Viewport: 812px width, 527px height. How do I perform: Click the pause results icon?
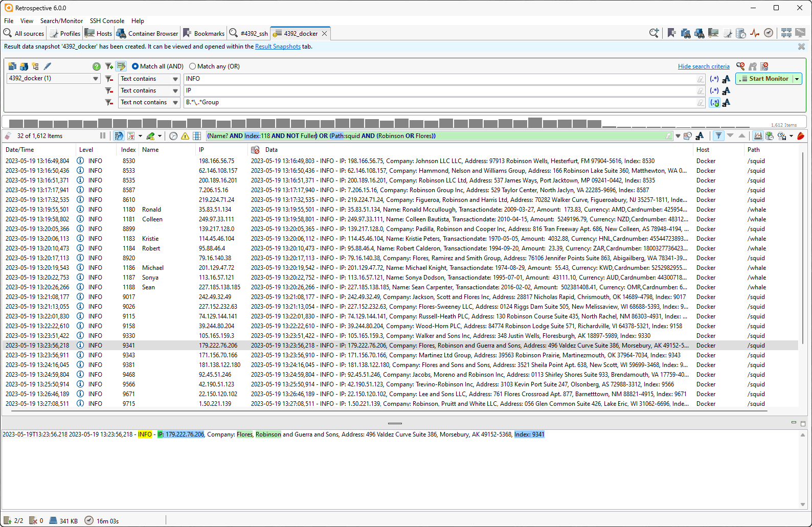point(103,136)
